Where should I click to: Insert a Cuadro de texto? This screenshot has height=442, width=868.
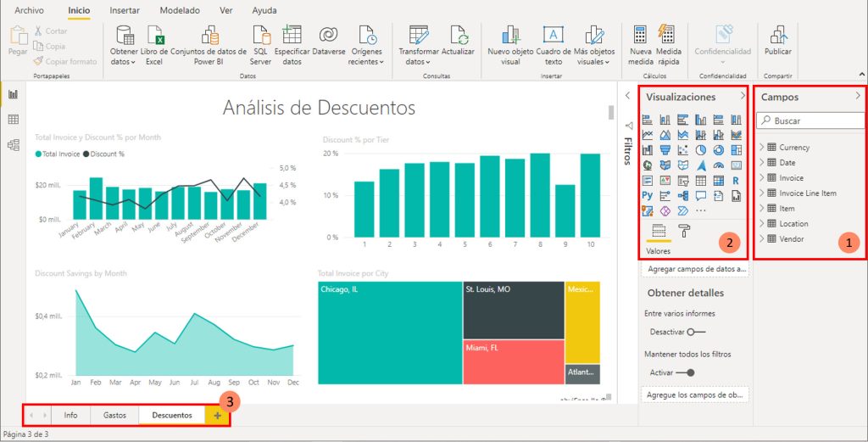coord(554,46)
